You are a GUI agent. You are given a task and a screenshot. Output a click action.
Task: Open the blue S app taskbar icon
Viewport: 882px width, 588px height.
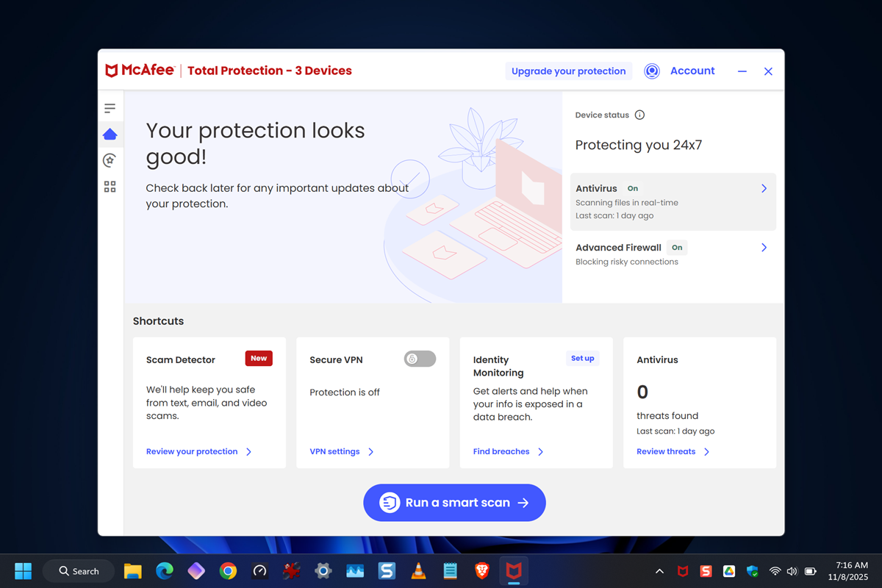(387, 571)
